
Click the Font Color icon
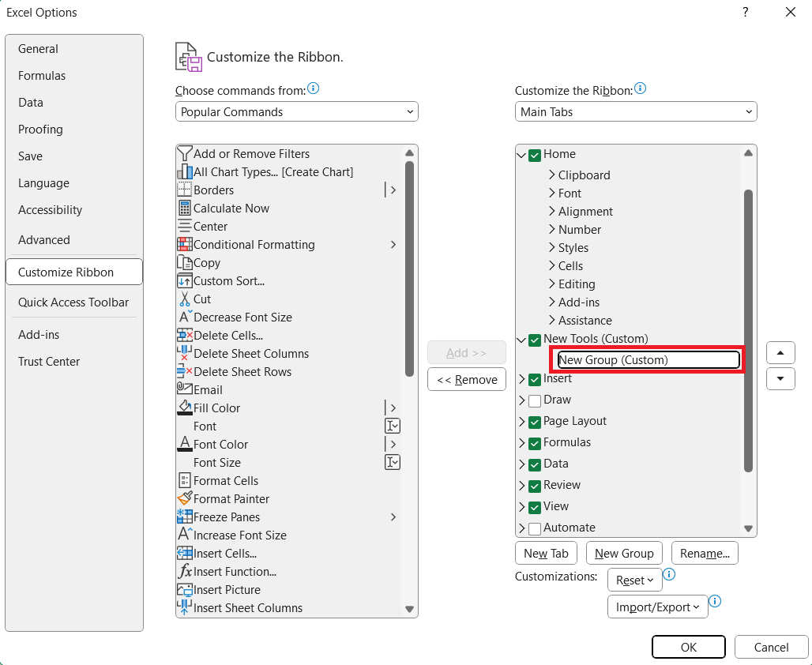pos(184,444)
